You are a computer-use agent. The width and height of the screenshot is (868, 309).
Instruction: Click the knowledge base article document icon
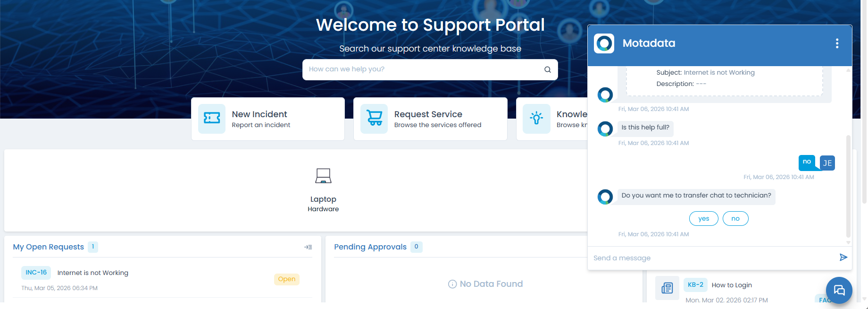(x=667, y=288)
